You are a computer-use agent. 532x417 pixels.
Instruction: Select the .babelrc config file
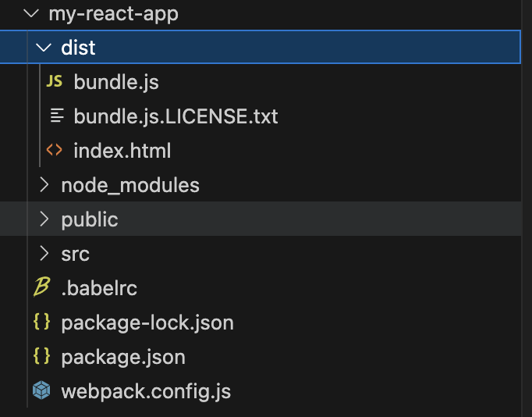pyautogui.click(x=99, y=288)
